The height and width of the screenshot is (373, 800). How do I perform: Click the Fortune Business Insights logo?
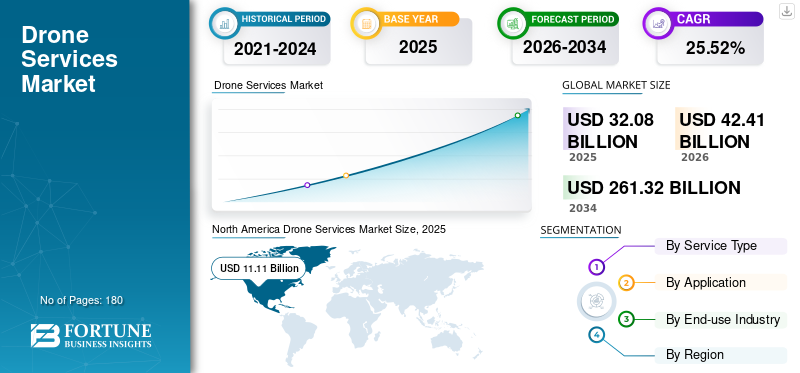91,335
